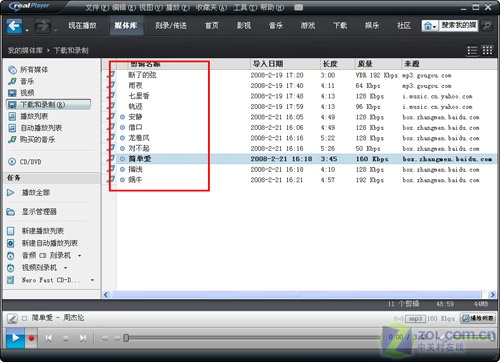The height and width of the screenshot is (362, 500).
Task: Open the 娱乐 tab
Action: (x=372, y=25)
